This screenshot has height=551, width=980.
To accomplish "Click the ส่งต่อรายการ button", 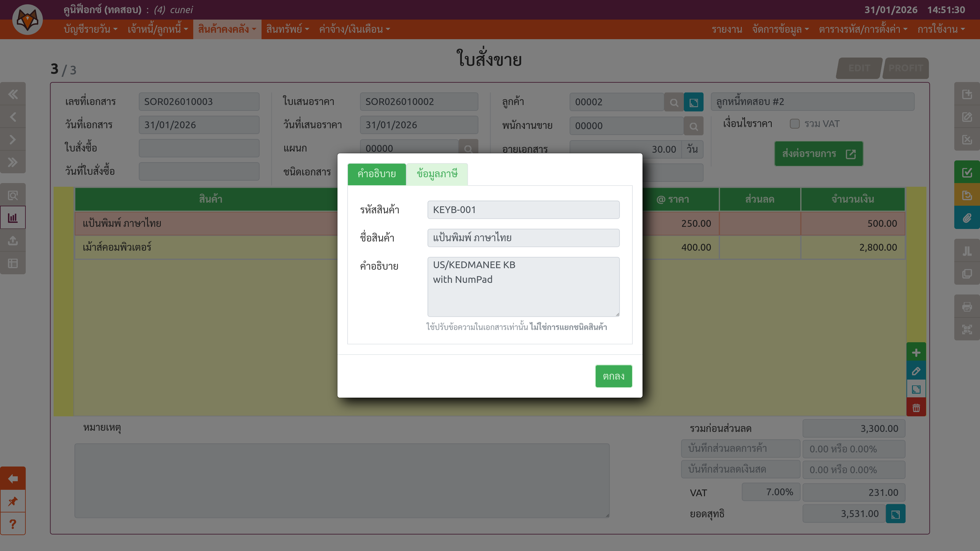I will [818, 154].
